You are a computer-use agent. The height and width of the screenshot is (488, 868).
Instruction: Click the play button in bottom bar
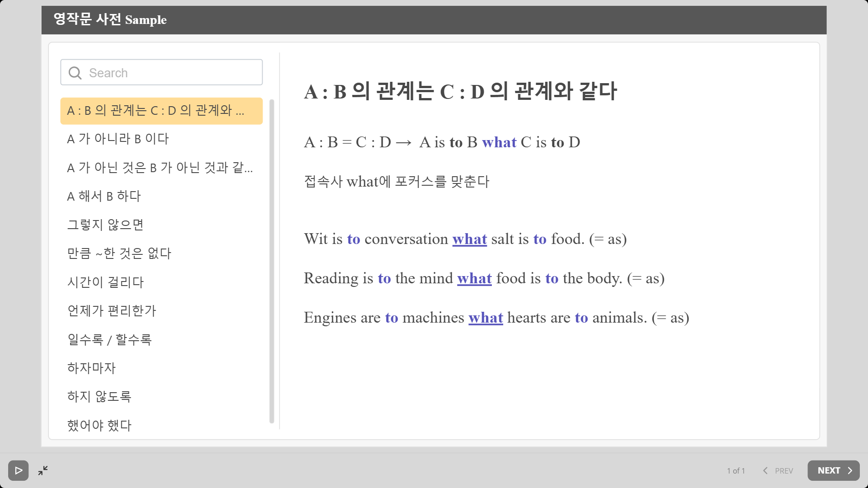[x=18, y=470]
